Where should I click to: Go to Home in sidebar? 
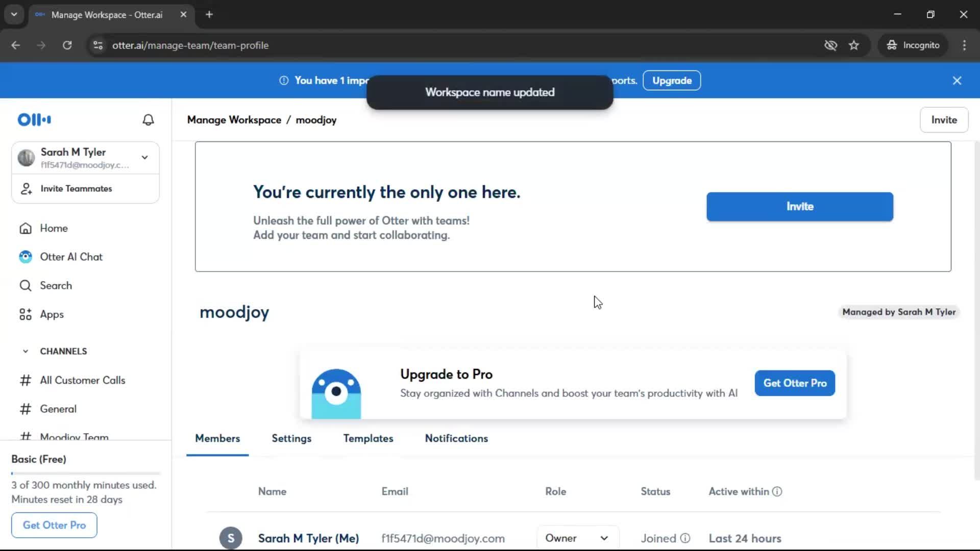(x=54, y=228)
